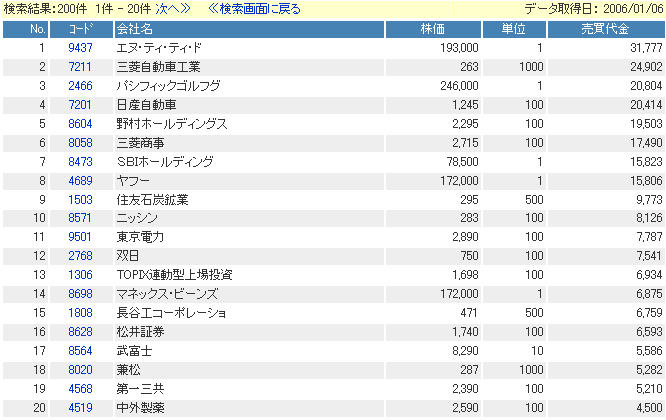
Task: Select company name 三菱商事
Action: (140, 143)
